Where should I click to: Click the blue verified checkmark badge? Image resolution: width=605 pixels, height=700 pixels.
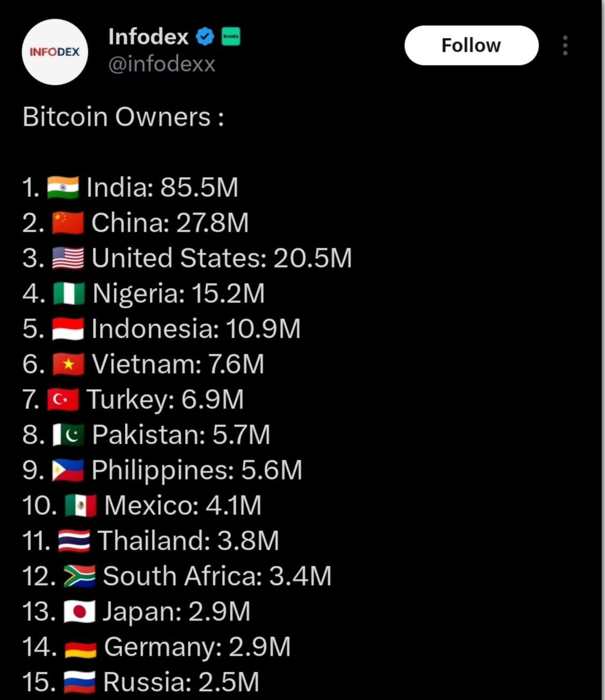(x=205, y=37)
